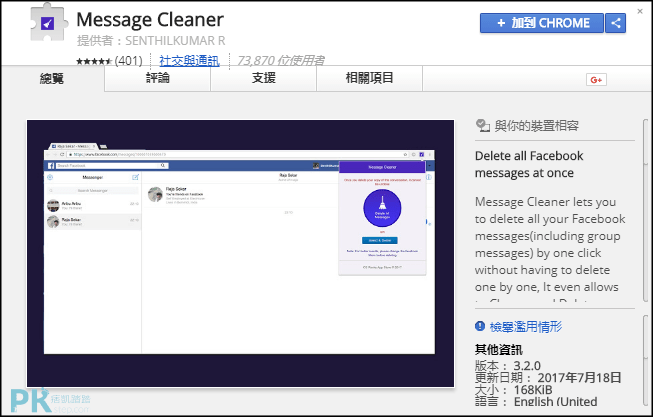Open the 社交與通訊 category link
653x417 pixels.
pos(189,61)
